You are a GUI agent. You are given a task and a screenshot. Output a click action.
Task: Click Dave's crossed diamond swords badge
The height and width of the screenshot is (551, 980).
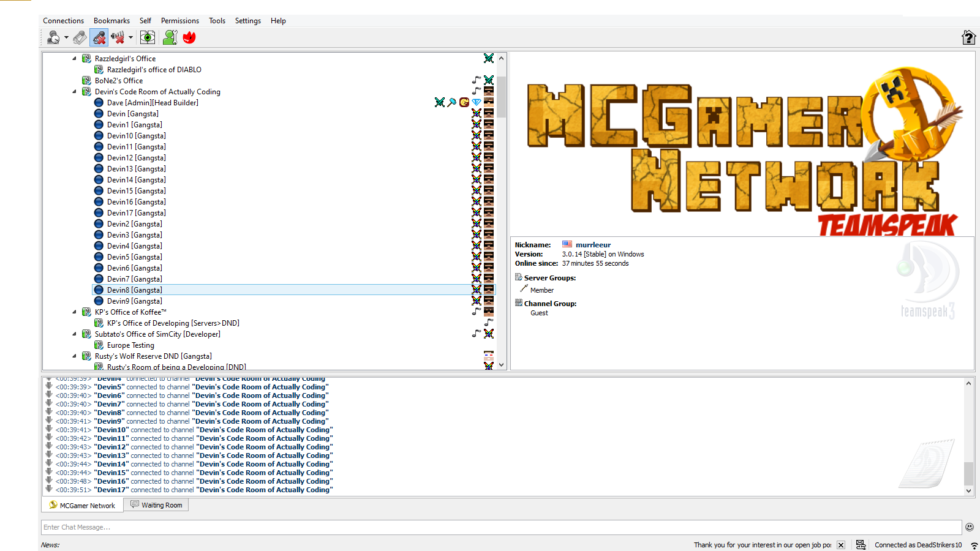point(440,102)
